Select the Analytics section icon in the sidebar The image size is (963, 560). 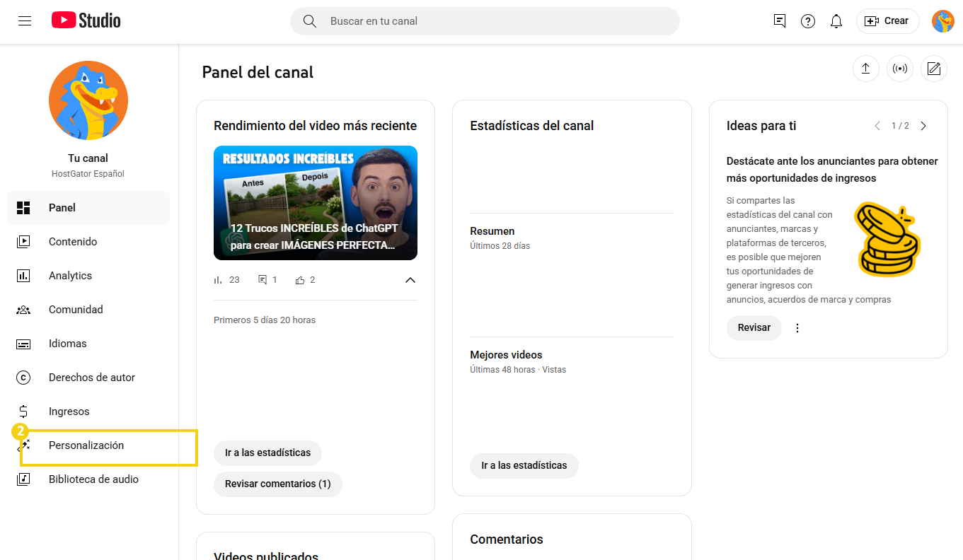pyautogui.click(x=23, y=275)
